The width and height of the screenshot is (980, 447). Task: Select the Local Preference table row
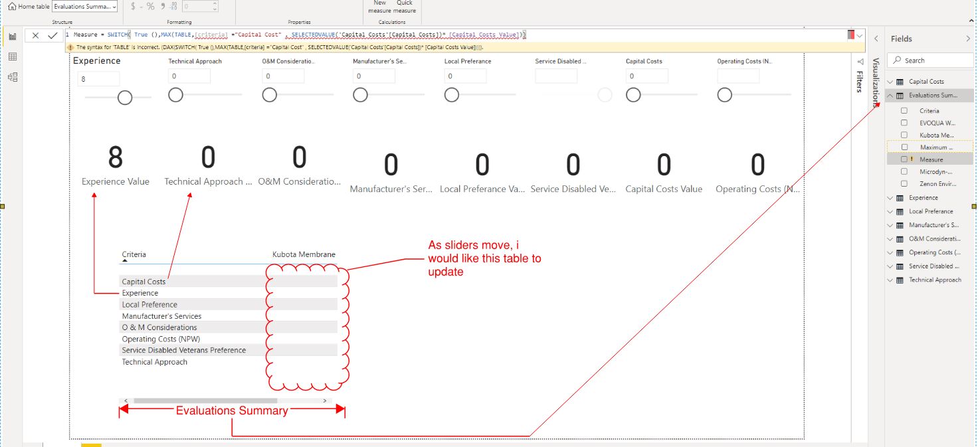click(x=229, y=304)
